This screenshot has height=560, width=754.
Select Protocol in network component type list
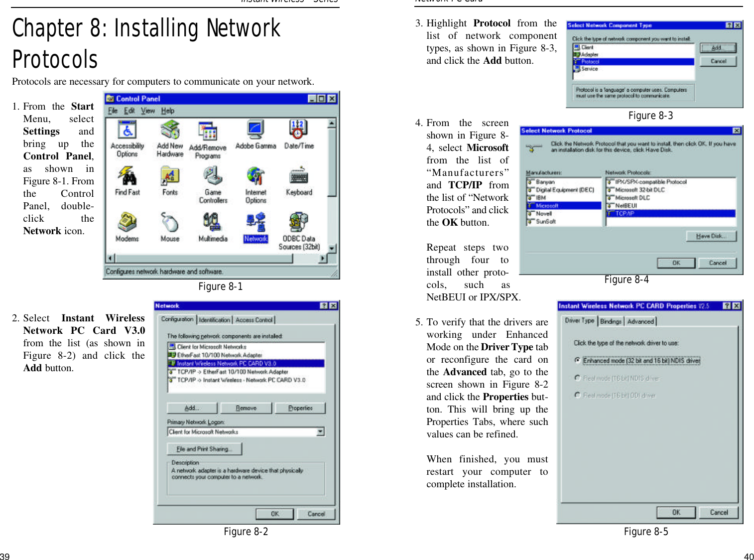pos(633,62)
